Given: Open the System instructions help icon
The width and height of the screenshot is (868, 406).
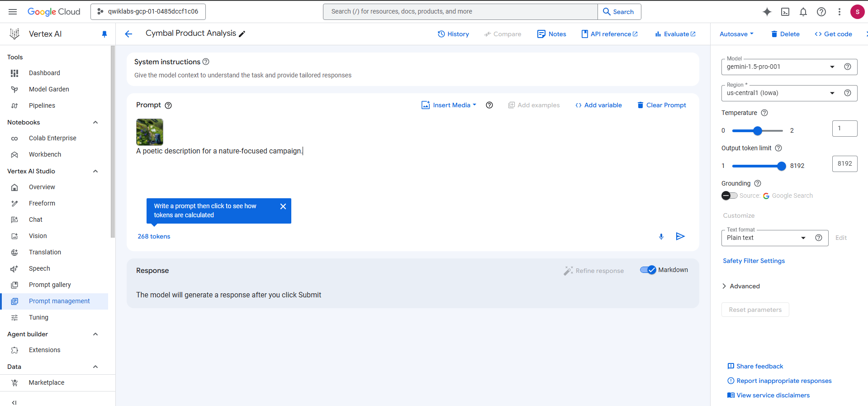Looking at the screenshot, I should tap(206, 62).
